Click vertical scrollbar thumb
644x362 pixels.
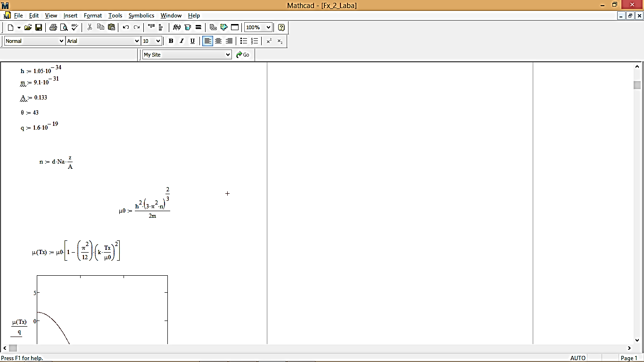click(x=637, y=85)
